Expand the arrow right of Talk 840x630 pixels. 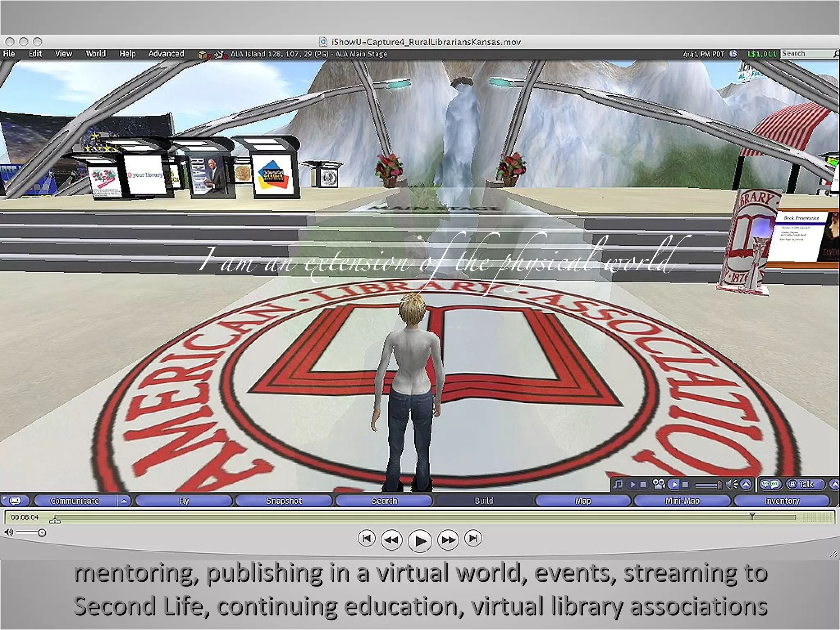pyautogui.click(x=834, y=484)
